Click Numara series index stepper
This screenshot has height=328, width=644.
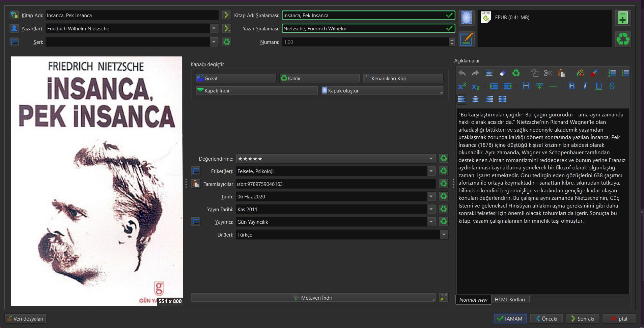click(452, 42)
